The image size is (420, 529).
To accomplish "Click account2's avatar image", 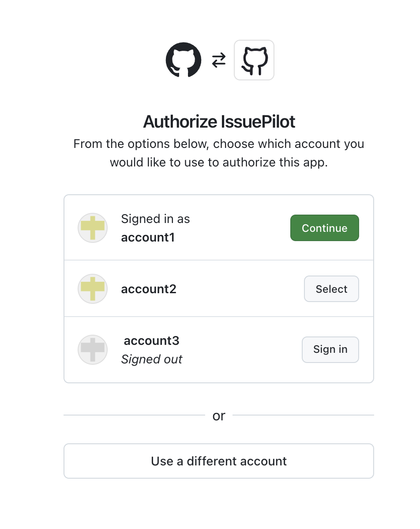I will (93, 289).
